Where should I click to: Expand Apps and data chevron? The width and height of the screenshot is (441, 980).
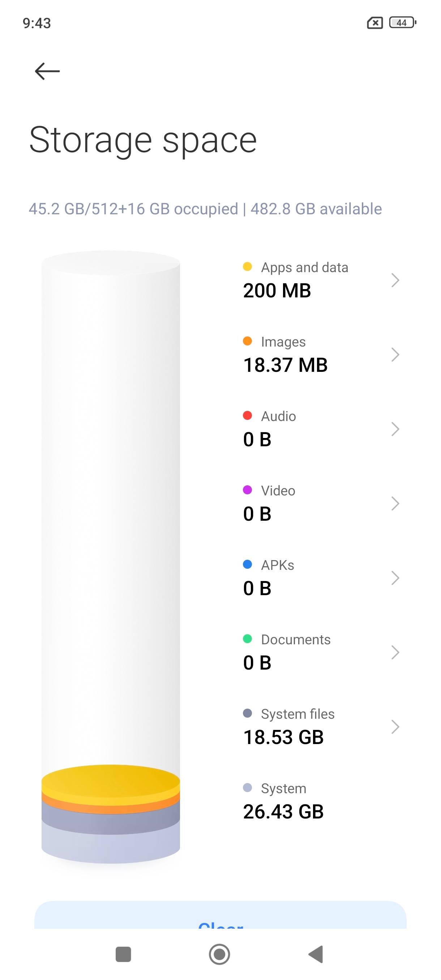coord(395,280)
